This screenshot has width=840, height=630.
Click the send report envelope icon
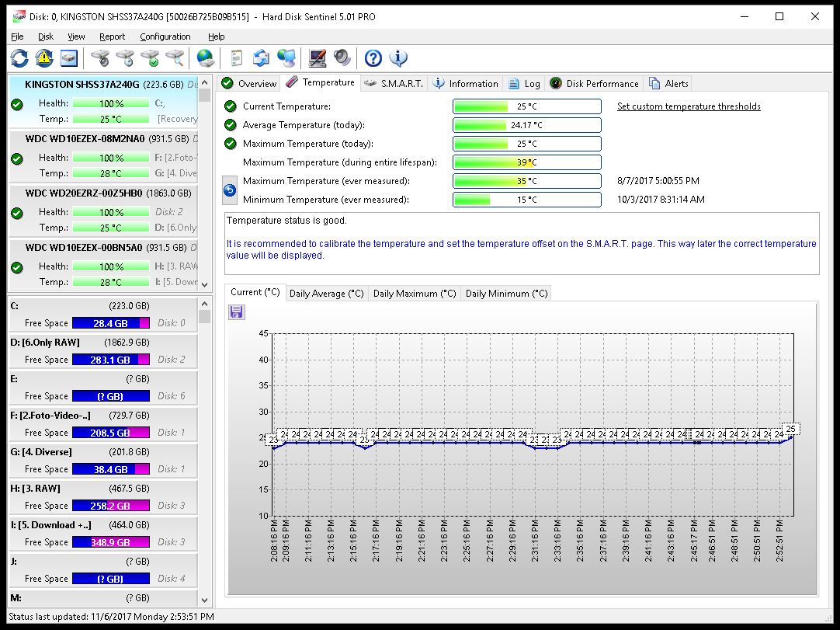coord(262,58)
